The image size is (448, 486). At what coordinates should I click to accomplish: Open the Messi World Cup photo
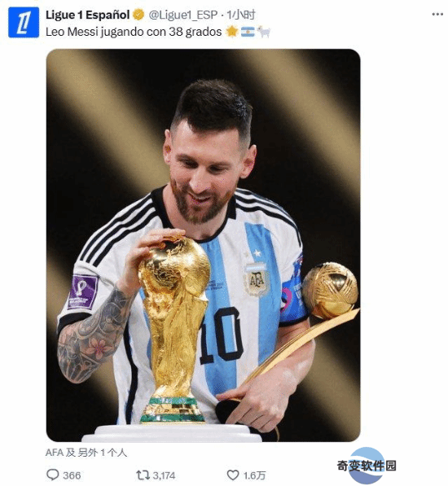point(203,245)
